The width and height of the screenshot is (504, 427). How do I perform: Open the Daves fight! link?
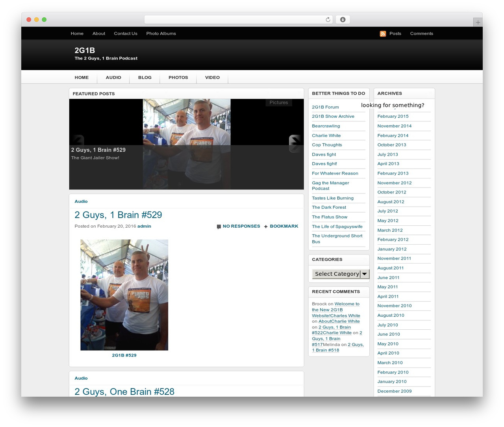click(x=324, y=164)
